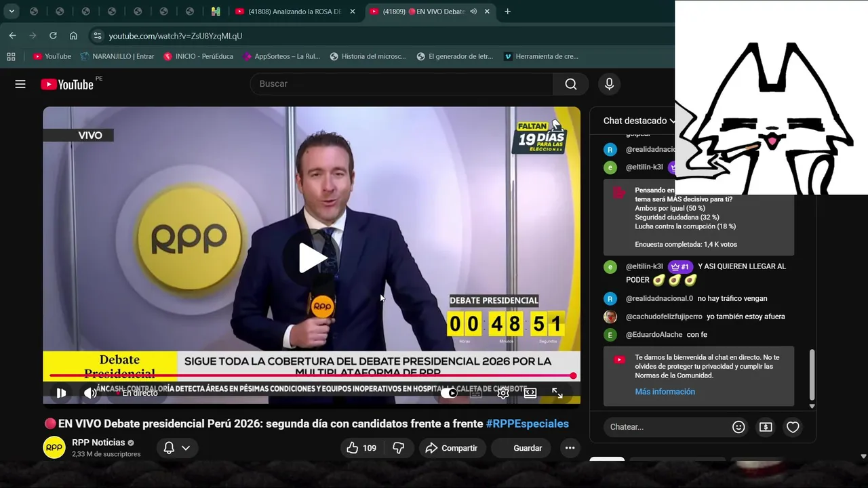Switch to "Analizando la ROSA" tab
Image resolution: width=868 pixels, height=488 pixels.
295,12
